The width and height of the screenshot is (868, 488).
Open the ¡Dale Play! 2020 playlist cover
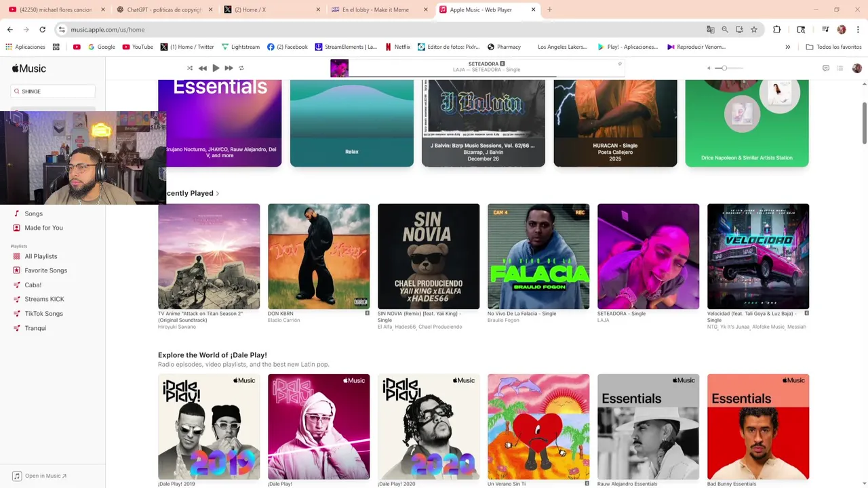click(429, 427)
